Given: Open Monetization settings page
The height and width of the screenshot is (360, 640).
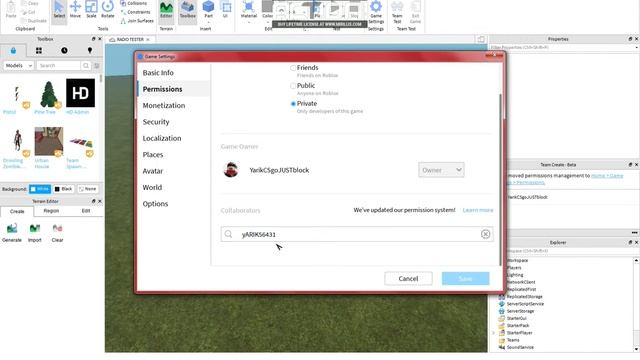Looking at the screenshot, I should 164,105.
